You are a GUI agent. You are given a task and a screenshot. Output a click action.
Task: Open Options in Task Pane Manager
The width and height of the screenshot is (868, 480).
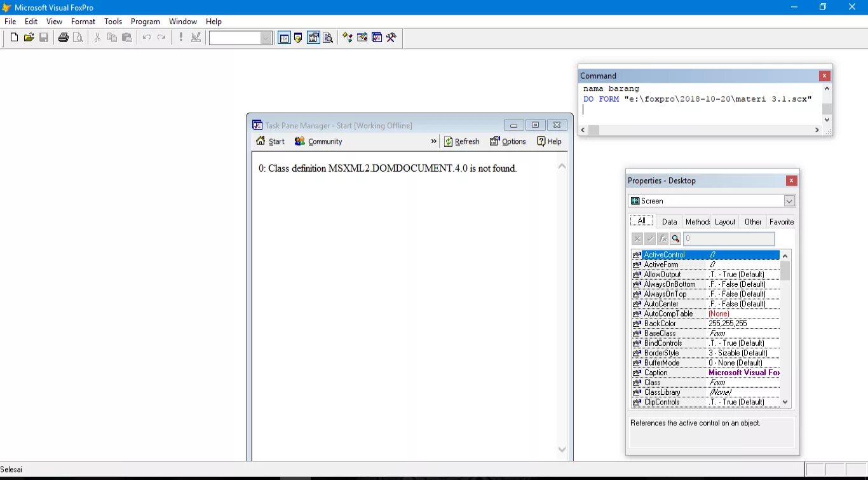[508, 141]
